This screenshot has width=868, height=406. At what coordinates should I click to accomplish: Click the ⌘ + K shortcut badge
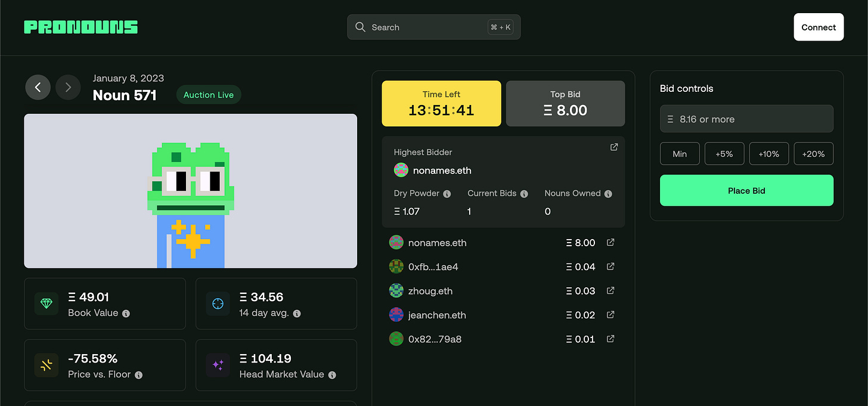pyautogui.click(x=500, y=27)
